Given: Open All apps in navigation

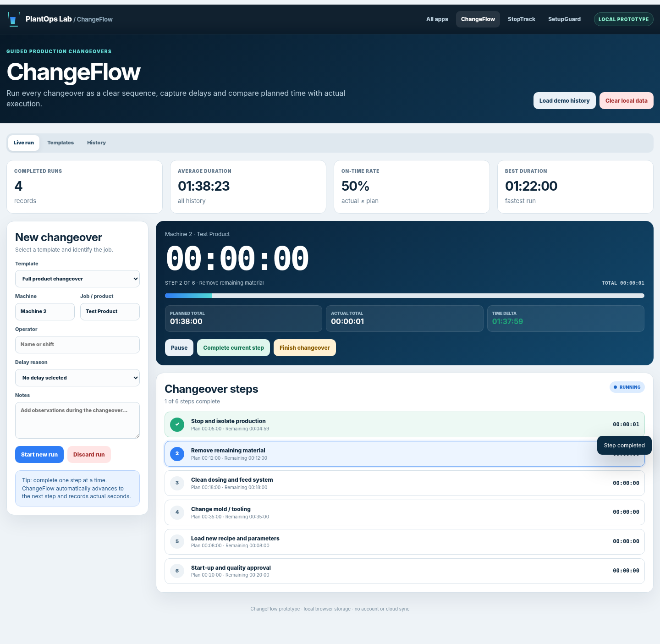Looking at the screenshot, I should pyautogui.click(x=437, y=19).
